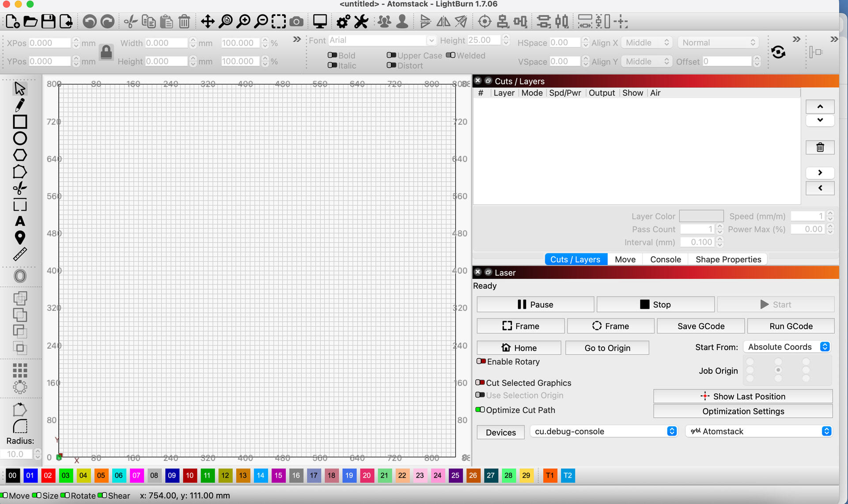The height and width of the screenshot is (504, 848).
Task: Click the Grid Array tool
Action: (20, 370)
